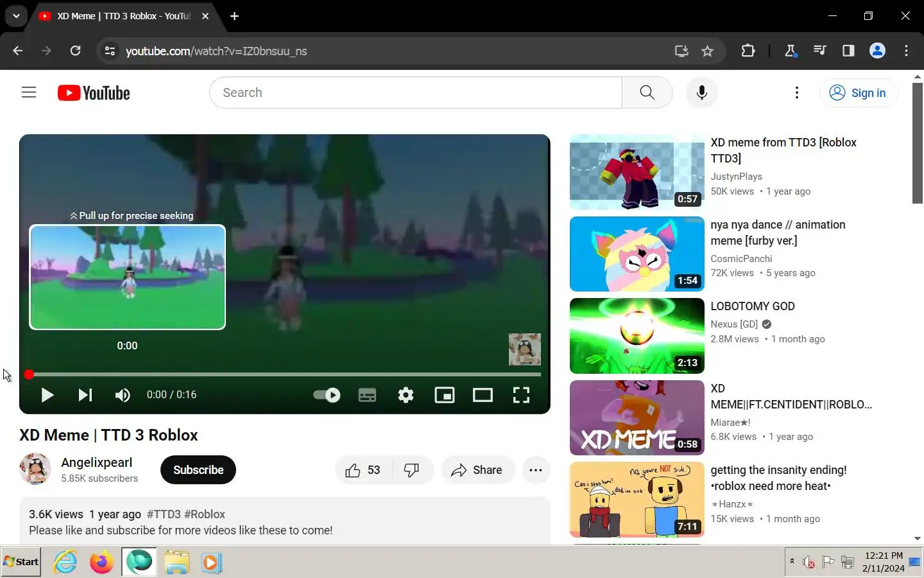Open Chrome Labs flask icon
Image resolution: width=924 pixels, height=578 pixels.
coord(791,51)
